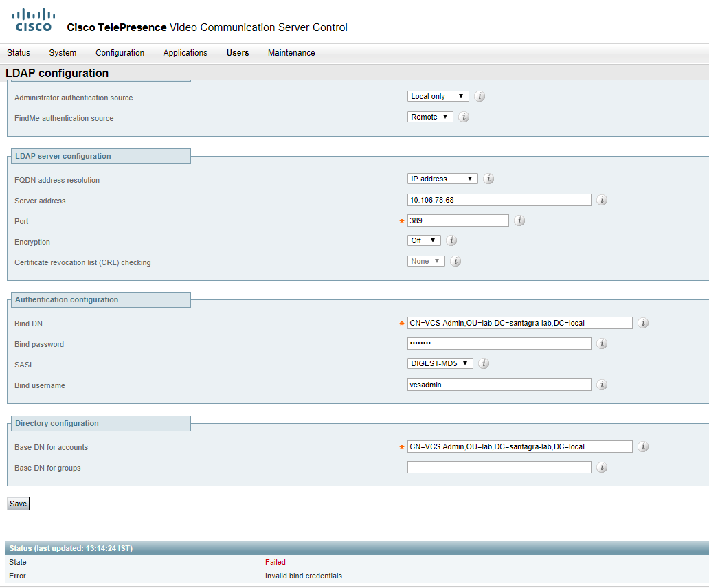This screenshot has width=709, height=588.
Task: Show info for Base DN for accounts
Action: click(x=643, y=446)
